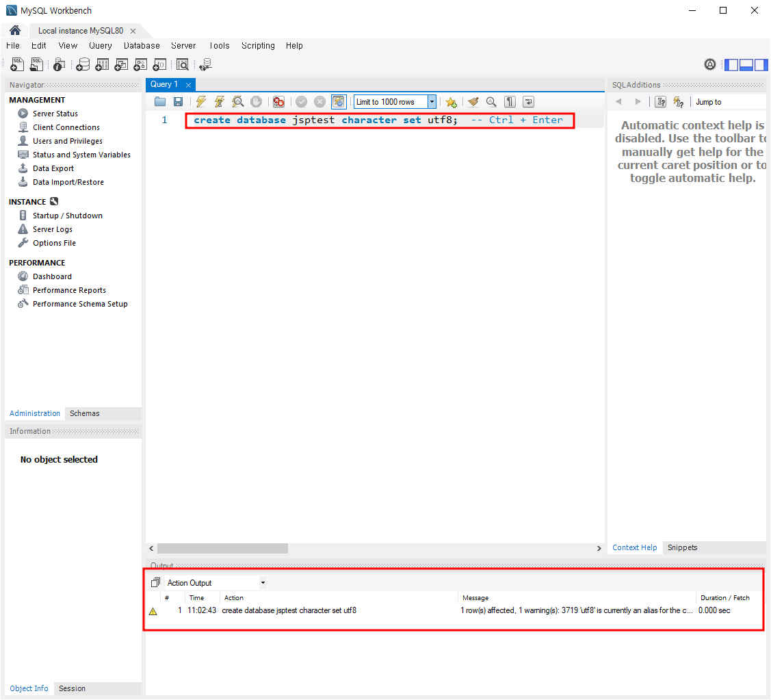Save snippet to favorites star icon
Image resolution: width=771 pixels, height=700 pixels.
coord(451,103)
